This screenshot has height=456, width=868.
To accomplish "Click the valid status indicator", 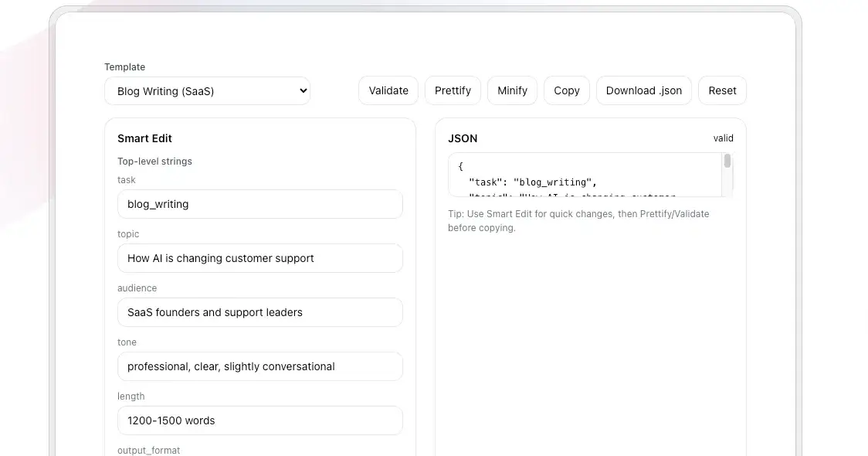I will pos(724,138).
